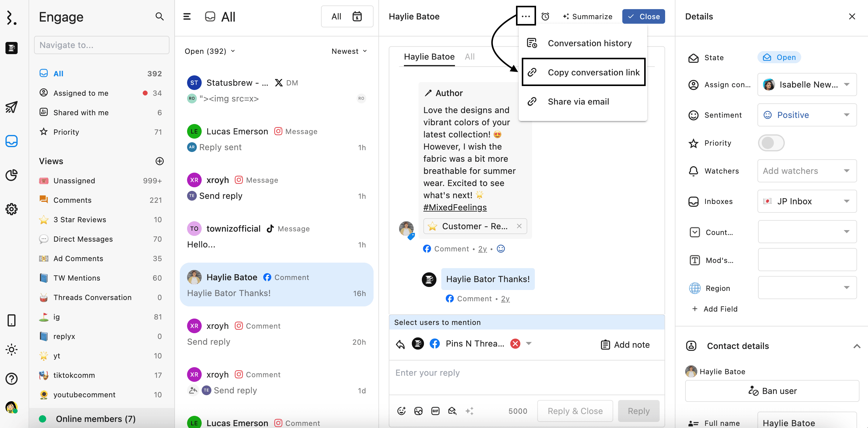Collapse the Contact details section
The image size is (868, 428).
[856, 346]
